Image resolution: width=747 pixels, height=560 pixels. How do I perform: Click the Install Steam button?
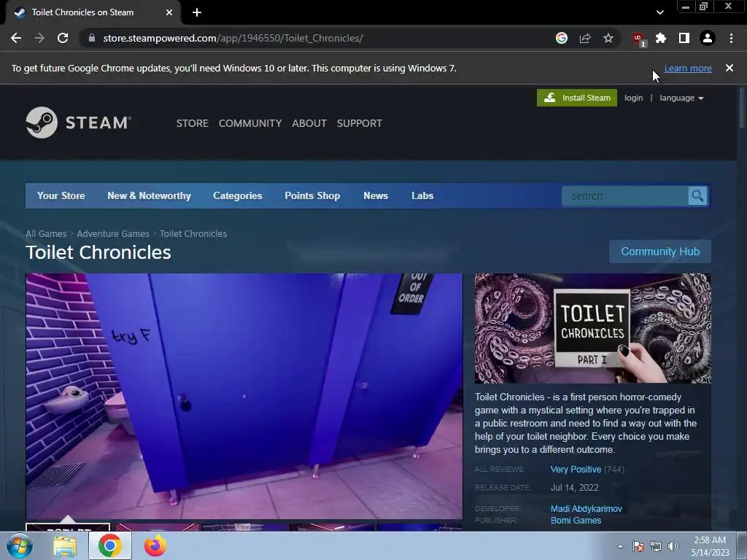point(577,98)
